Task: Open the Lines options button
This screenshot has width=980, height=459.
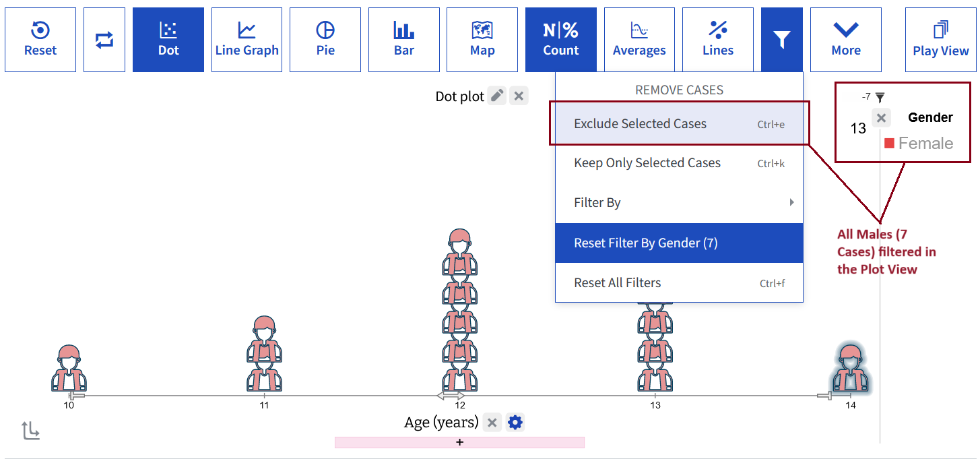Action: click(x=718, y=40)
